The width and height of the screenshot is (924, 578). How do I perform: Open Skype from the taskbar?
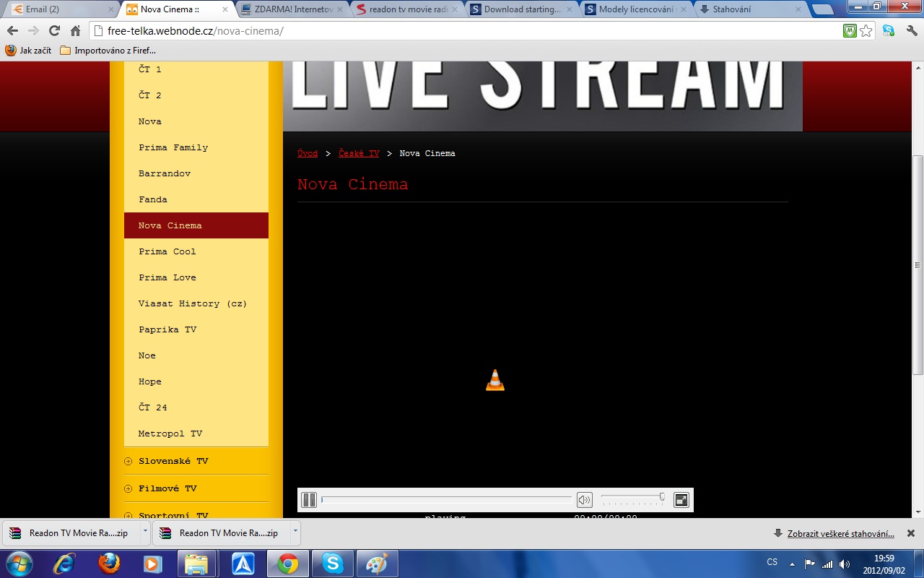[332, 564]
